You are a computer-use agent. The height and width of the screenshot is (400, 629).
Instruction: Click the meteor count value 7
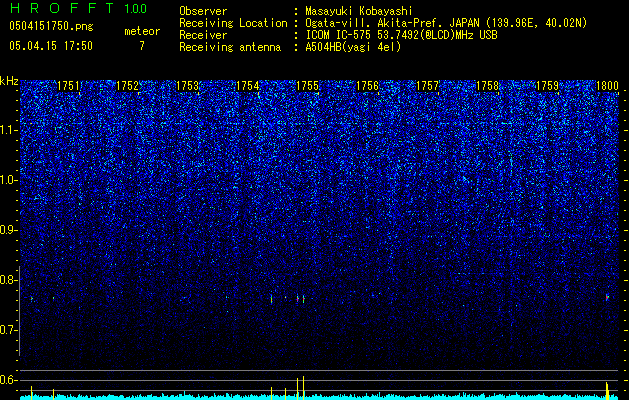click(142, 46)
